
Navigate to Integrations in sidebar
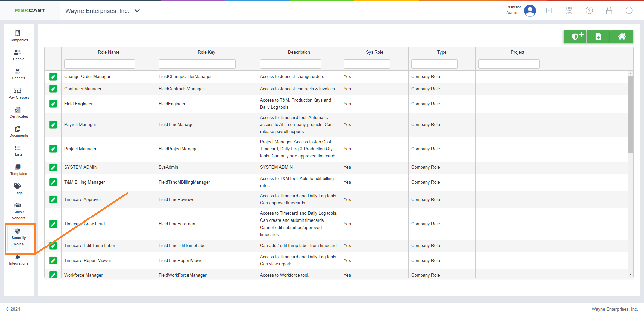point(18,260)
